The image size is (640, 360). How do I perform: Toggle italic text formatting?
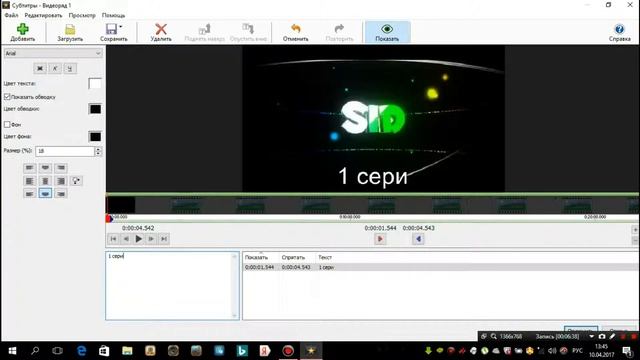coord(55,69)
